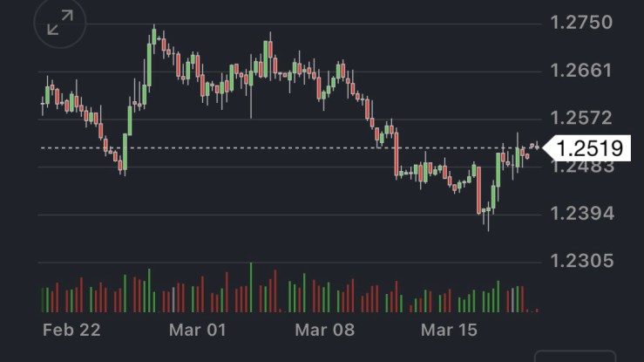Click the Mar 01 date marker
Screen dimensions: 644x362
198,330
